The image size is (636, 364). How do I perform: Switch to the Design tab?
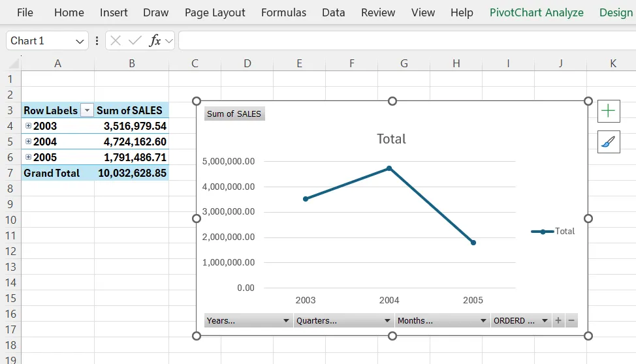pyautogui.click(x=616, y=12)
